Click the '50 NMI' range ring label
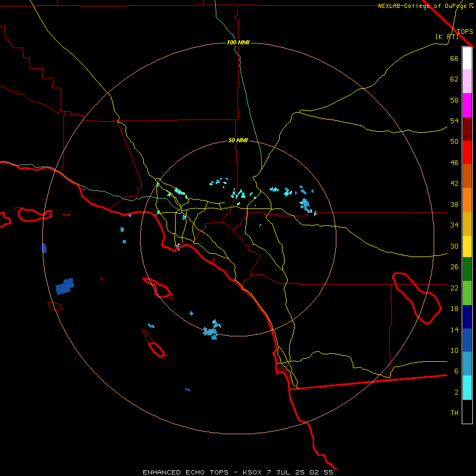476x476 pixels. [x=238, y=140]
